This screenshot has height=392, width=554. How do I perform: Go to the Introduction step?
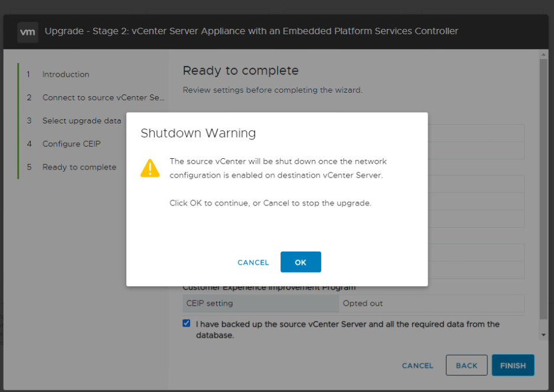pos(66,74)
